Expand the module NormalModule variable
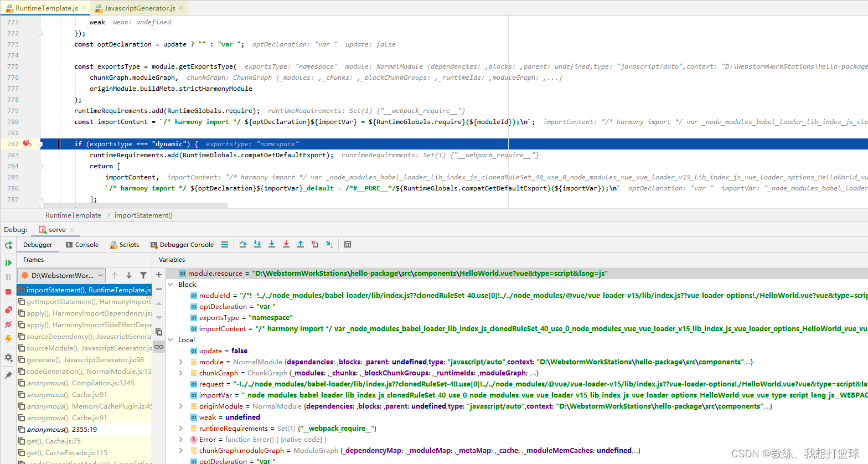The image size is (868, 464). click(x=181, y=362)
